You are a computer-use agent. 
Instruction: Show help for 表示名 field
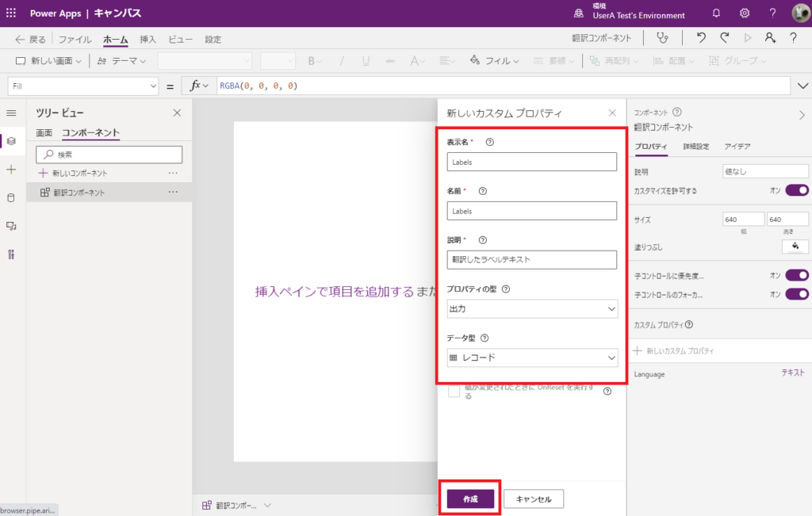(489, 142)
